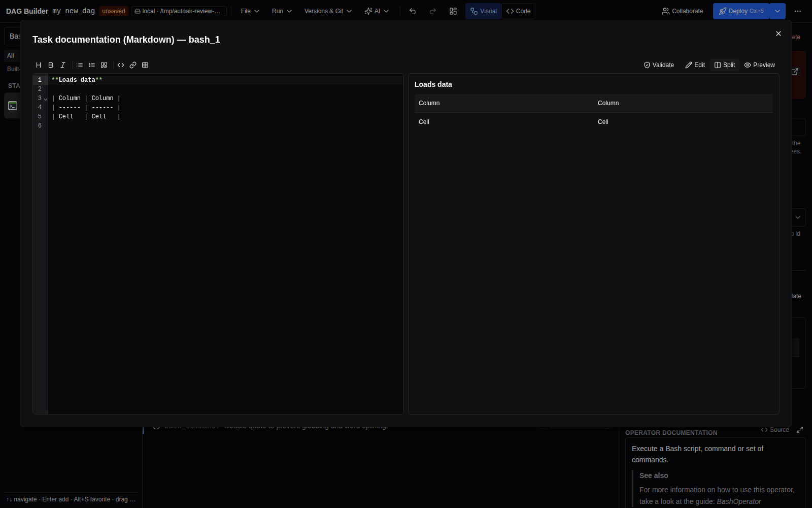Switch to Split view
The width and height of the screenshot is (812, 508).
click(725, 65)
